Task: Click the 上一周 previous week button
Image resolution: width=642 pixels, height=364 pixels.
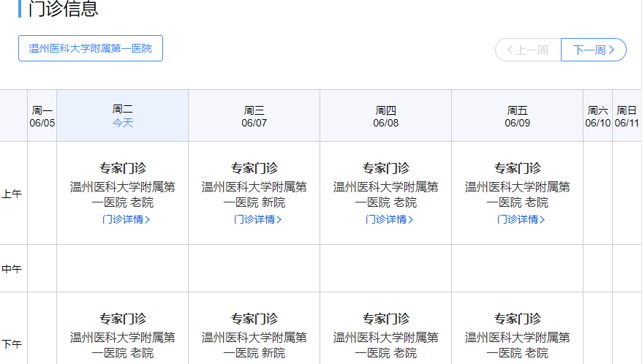Action: [x=528, y=50]
